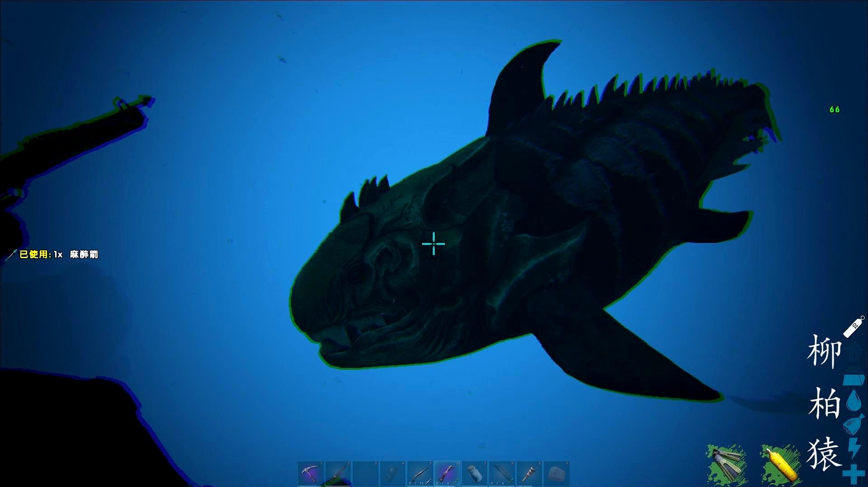Click the tranq arrow notification icon
Screen dimensions: 868x487
tap(11, 255)
